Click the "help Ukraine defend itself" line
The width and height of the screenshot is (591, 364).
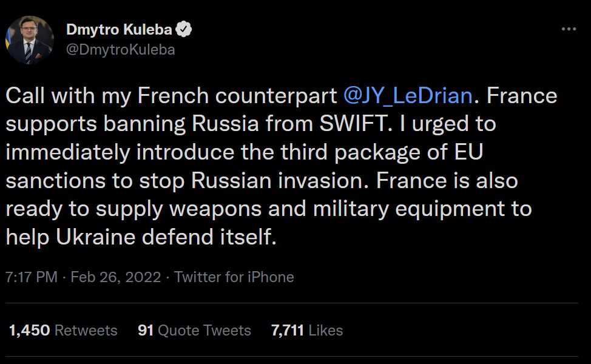(141, 237)
